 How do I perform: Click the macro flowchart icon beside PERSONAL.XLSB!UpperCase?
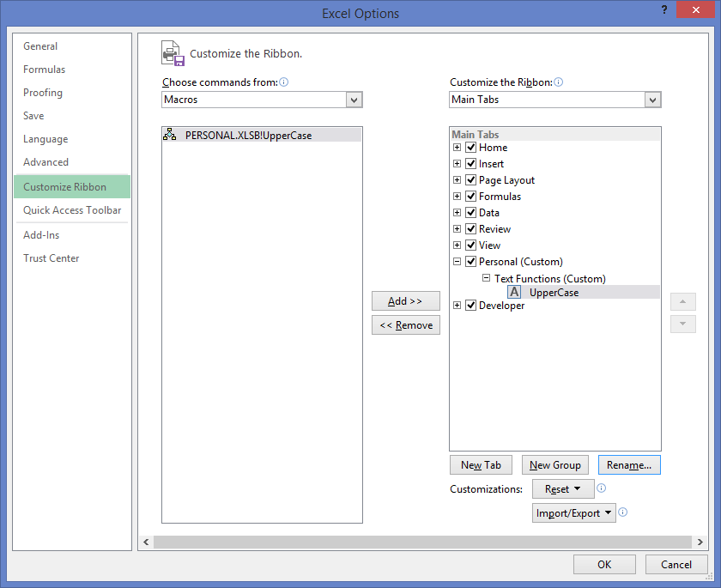pyautogui.click(x=170, y=134)
